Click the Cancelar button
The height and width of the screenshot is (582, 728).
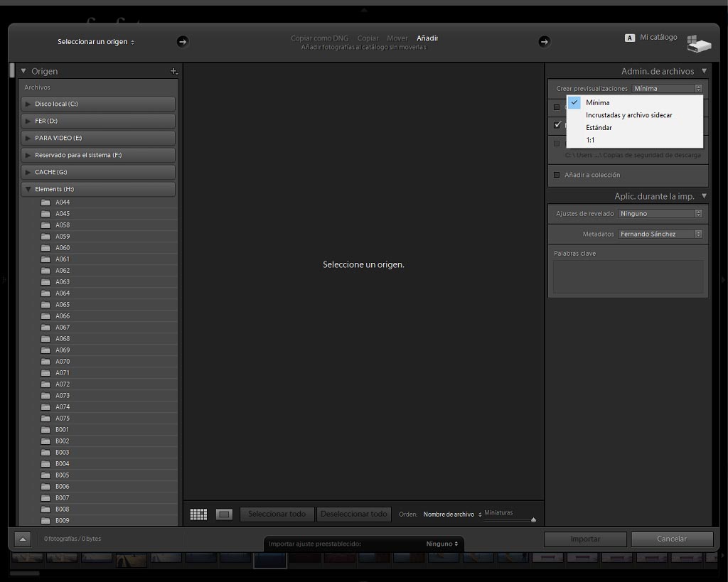[x=672, y=539]
